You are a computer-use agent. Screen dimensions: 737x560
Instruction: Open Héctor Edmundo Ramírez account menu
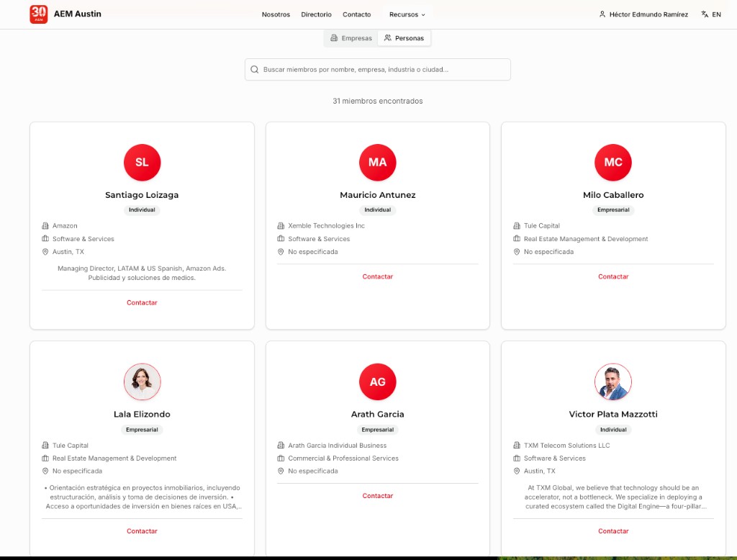tap(648, 14)
